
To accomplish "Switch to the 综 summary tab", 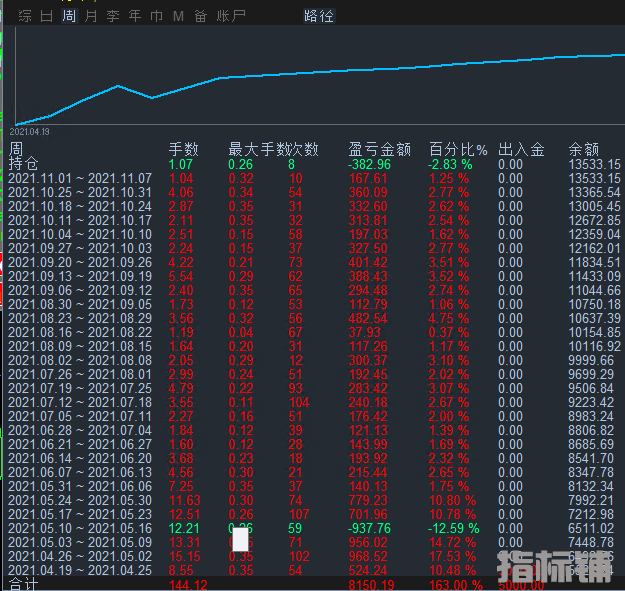I will pos(25,16).
